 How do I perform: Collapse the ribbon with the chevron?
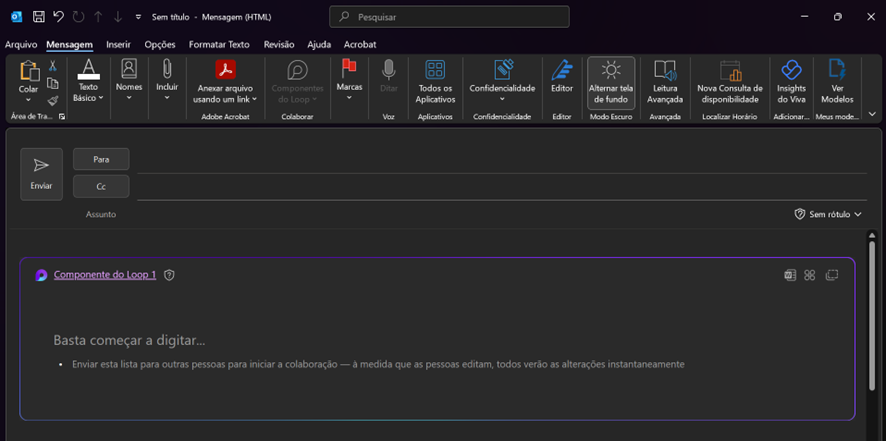872,114
